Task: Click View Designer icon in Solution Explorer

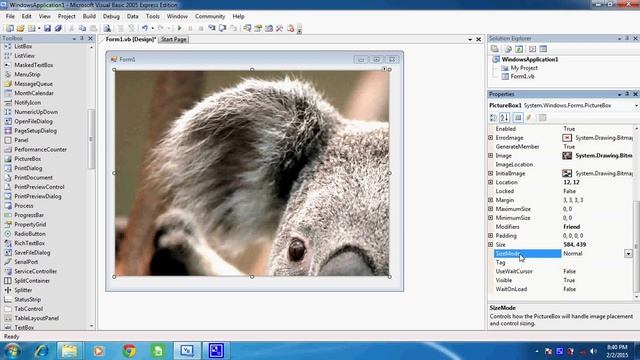Action: click(x=543, y=49)
